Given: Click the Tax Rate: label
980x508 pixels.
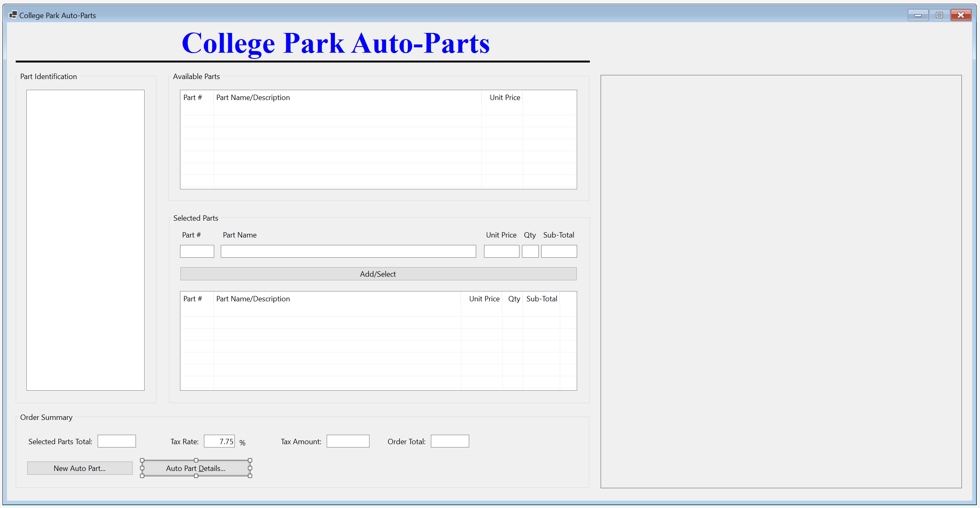Looking at the screenshot, I should point(185,441).
